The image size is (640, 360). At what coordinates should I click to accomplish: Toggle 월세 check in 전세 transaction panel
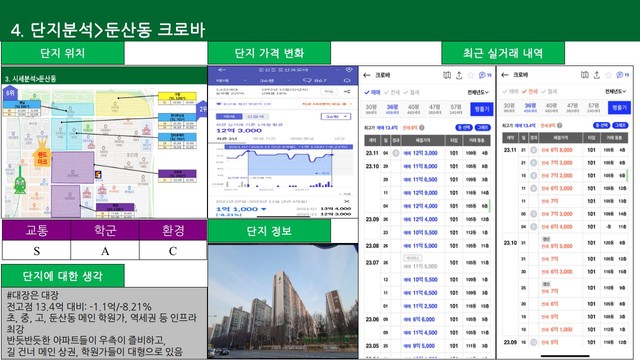coord(549,91)
